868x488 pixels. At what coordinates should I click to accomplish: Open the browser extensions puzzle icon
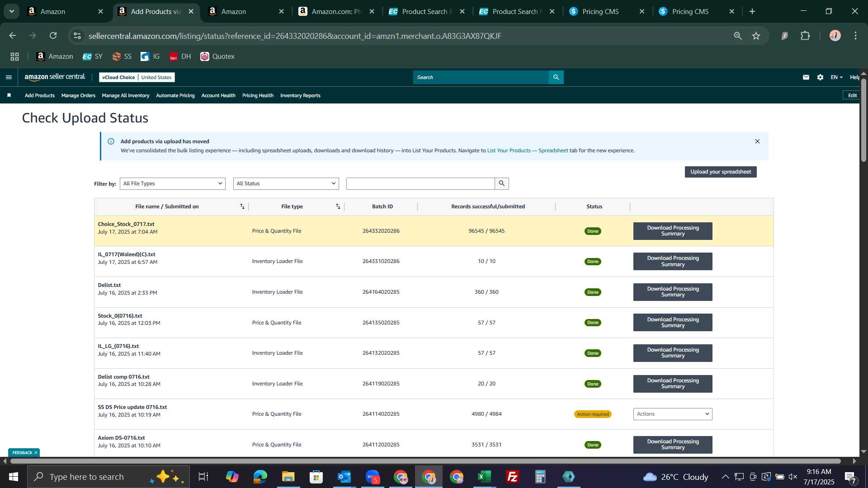pyautogui.click(x=805, y=36)
